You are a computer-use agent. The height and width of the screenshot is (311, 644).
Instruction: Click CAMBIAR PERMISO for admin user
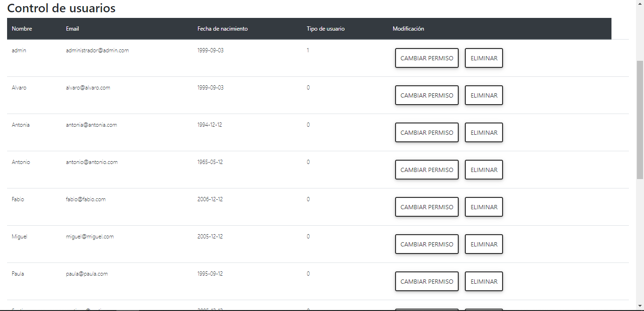[427, 58]
